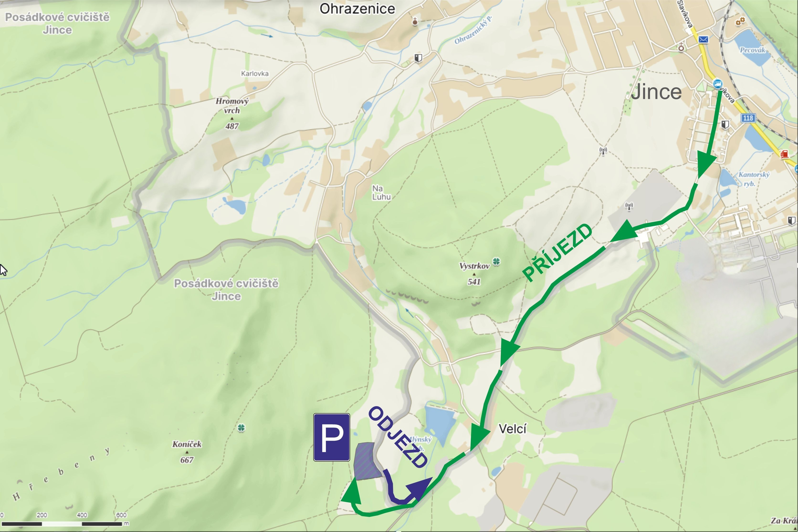798x532 pixels.
Task: Click the purple ODJEZD route label
Action: click(x=398, y=437)
